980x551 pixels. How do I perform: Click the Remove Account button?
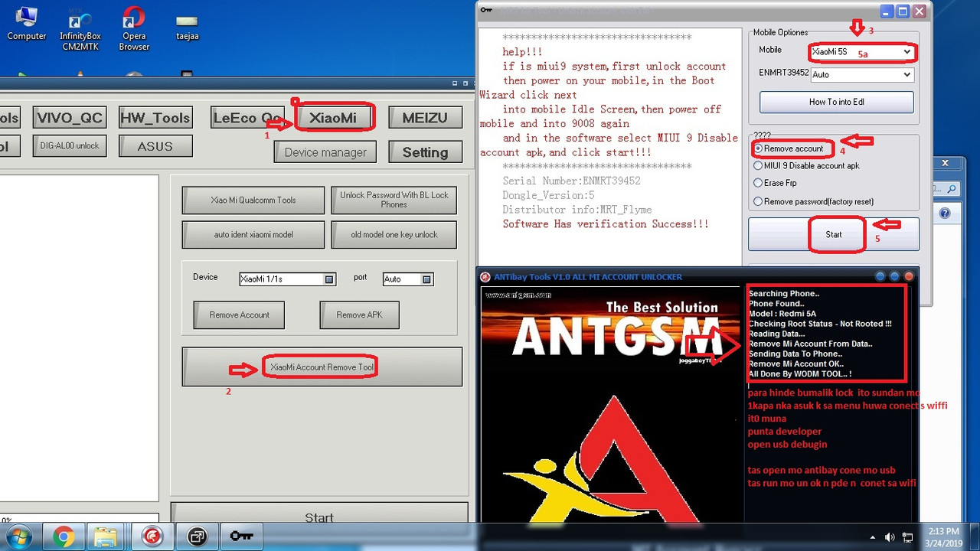[x=239, y=315]
